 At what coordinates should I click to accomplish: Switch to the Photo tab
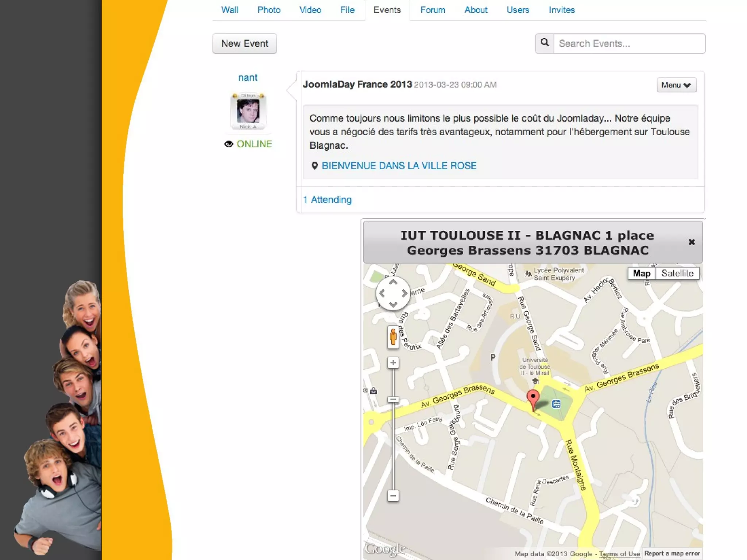[268, 10]
